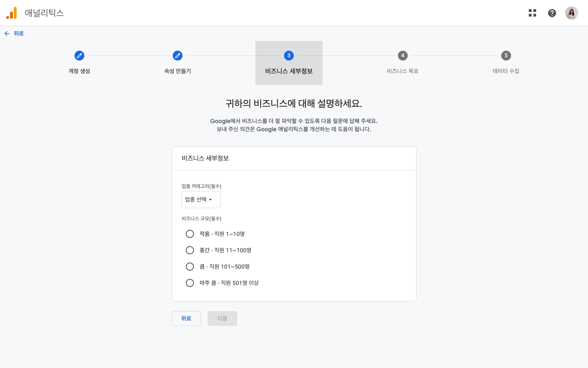Click the 비즈니스 규모(필수) label
The height and width of the screenshot is (368, 588).
(201, 218)
